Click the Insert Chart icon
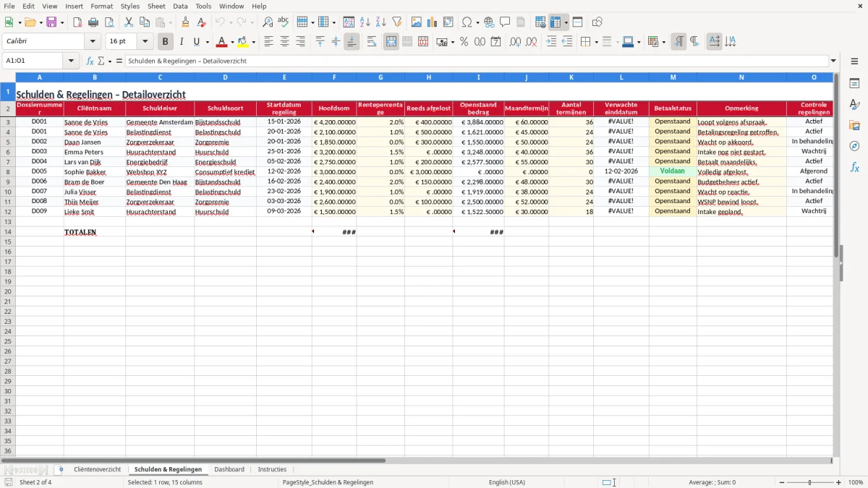The width and height of the screenshot is (868, 488). 433,22
